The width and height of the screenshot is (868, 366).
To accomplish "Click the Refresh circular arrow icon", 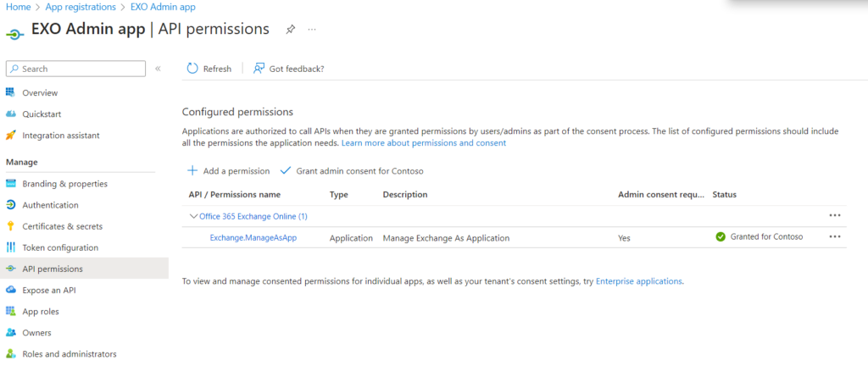I will point(192,69).
